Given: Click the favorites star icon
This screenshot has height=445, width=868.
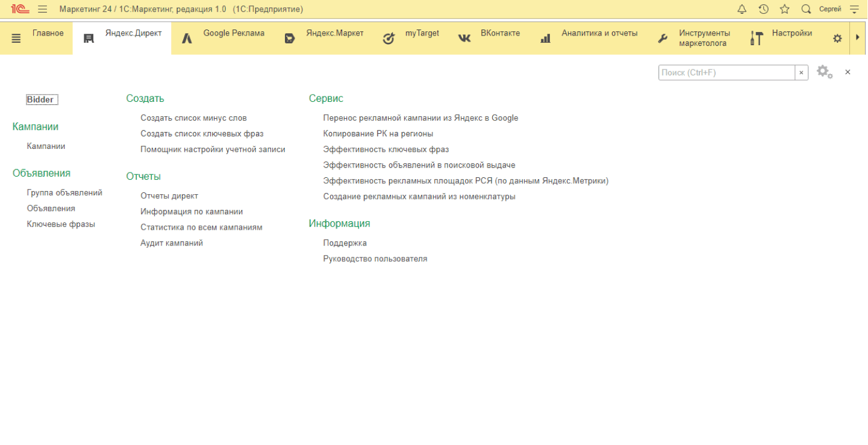Looking at the screenshot, I should coord(784,9).
